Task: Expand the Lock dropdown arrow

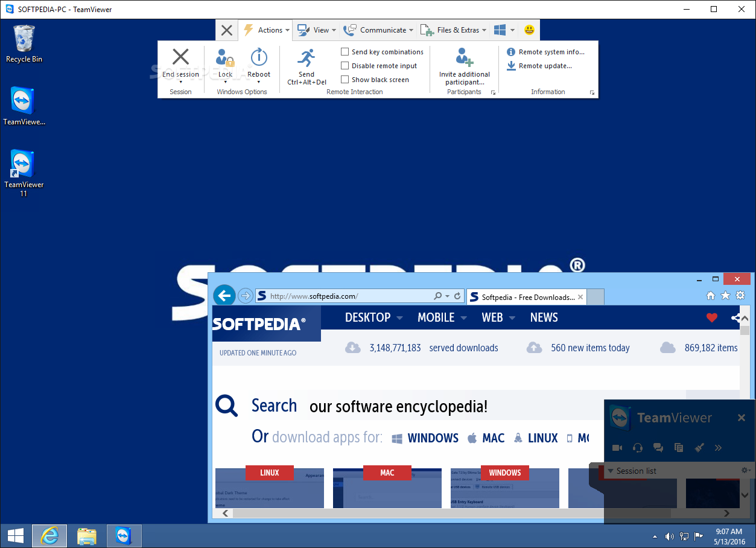Action: pos(225,82)
